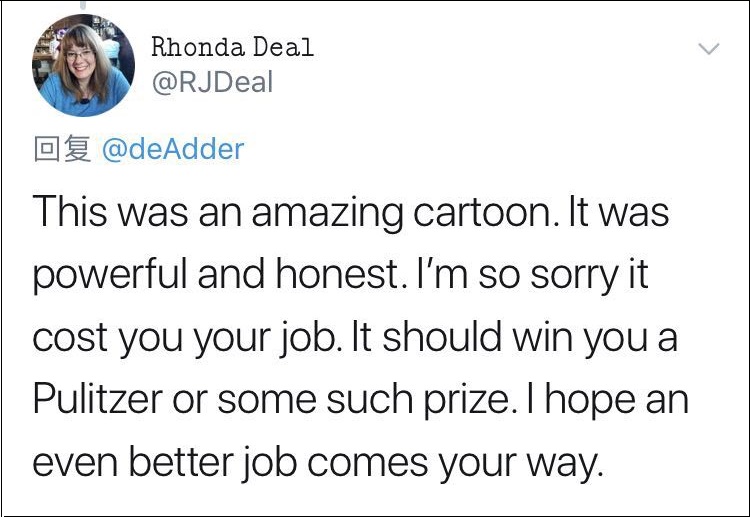Click the last line 'even better job comes'
The height and width of the screenshot is (517, 750).
pyautogui.click(x=316, y=462)
